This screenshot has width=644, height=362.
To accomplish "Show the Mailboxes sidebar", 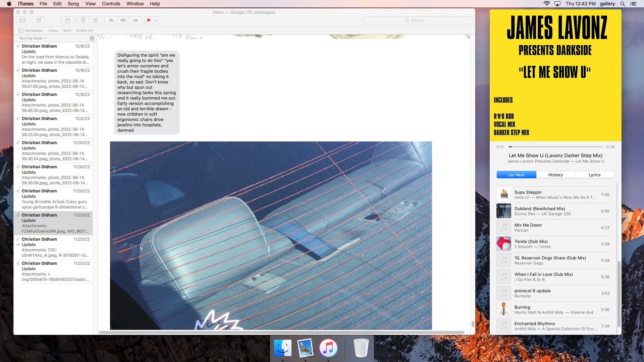I will tap(30, 31).
